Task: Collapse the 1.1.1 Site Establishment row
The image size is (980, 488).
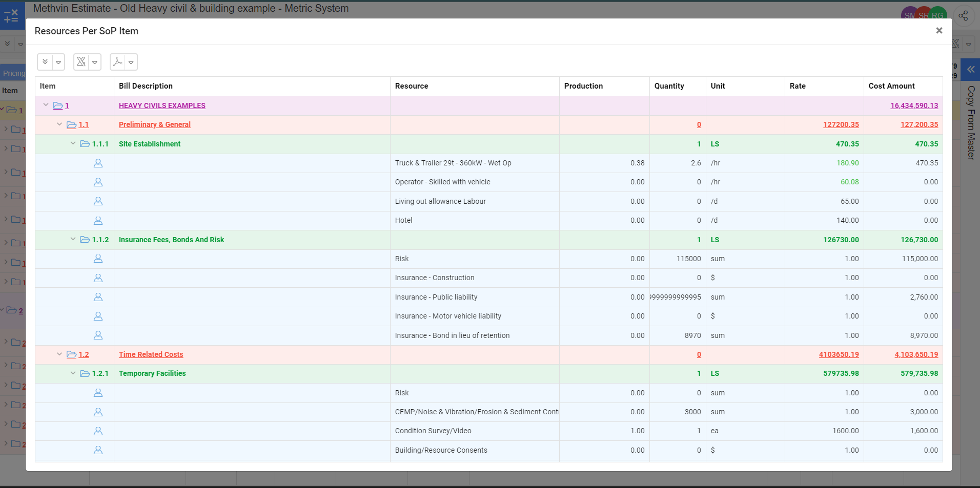Action: point(73,143)
